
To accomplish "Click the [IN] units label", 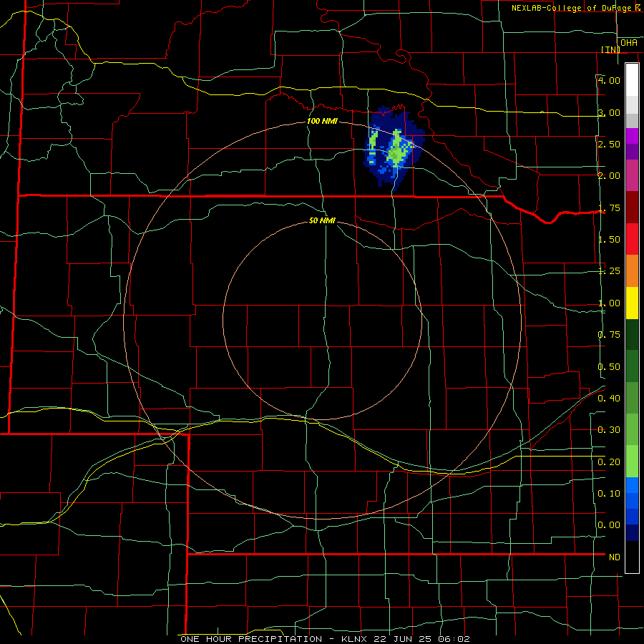I will (610, 49).
